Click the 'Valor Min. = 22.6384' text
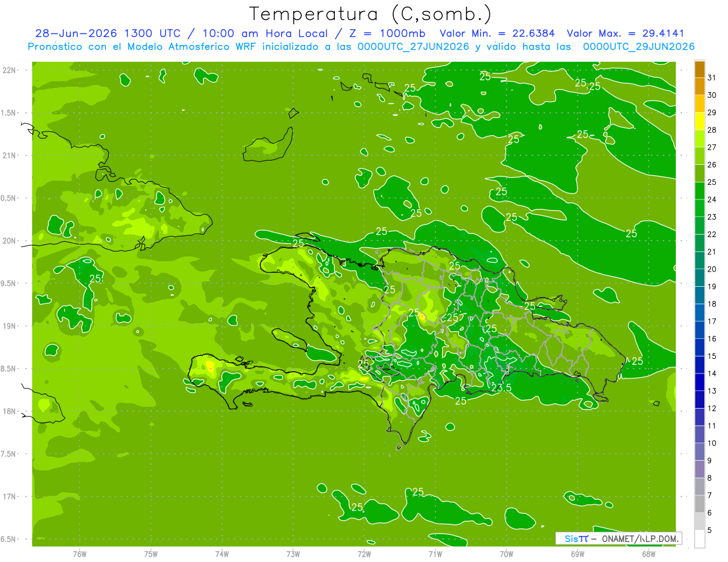 point(497,33)
